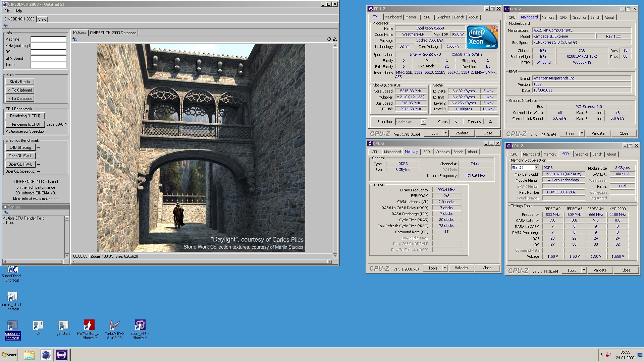644x362 pixels.
Task: Expand Tools arrow in Memory window
Action: 445,268
